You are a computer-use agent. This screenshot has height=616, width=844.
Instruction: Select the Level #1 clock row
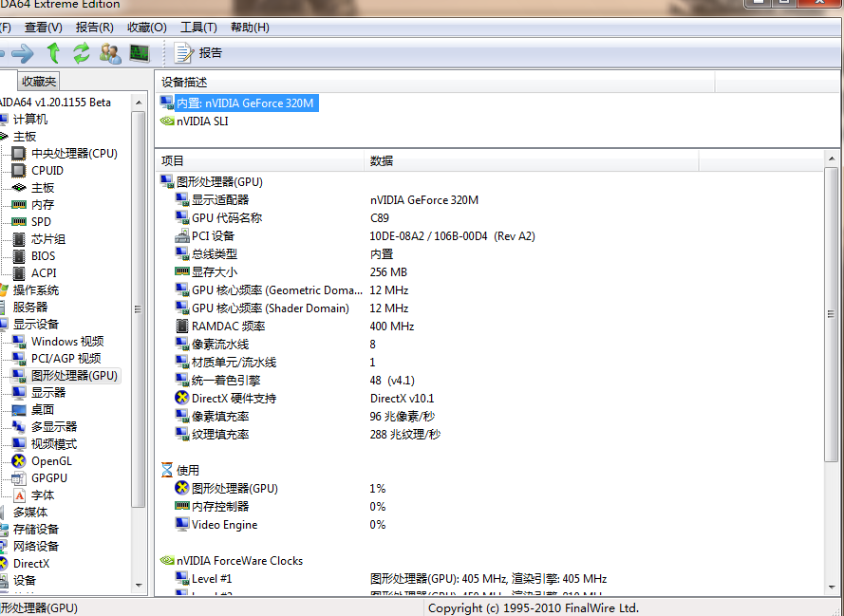(x=489, y=579)
